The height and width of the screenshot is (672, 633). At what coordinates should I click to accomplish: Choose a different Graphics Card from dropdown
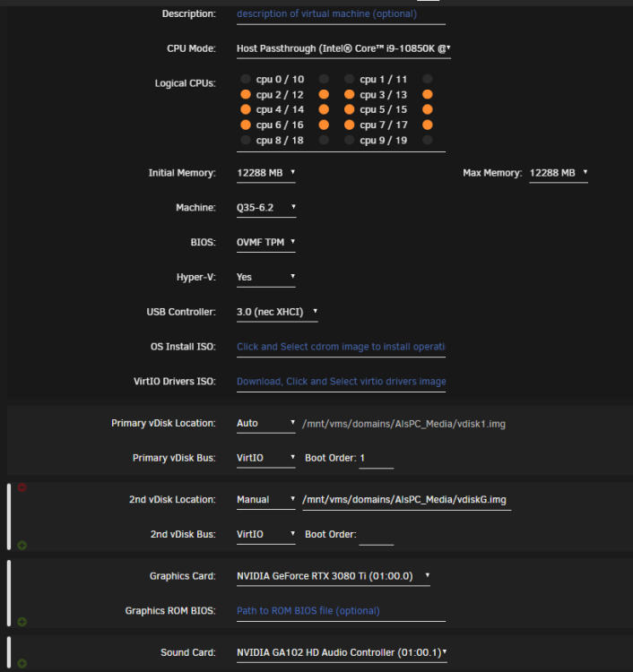(334, 576)
